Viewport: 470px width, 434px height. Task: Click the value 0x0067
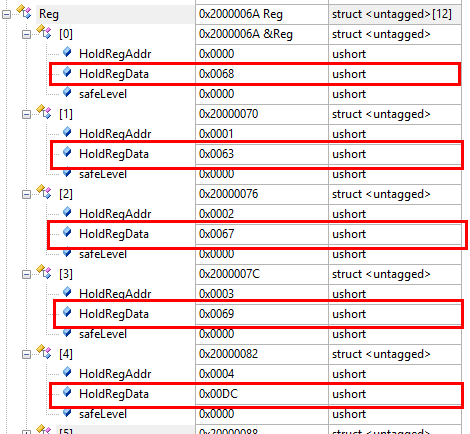217,234
